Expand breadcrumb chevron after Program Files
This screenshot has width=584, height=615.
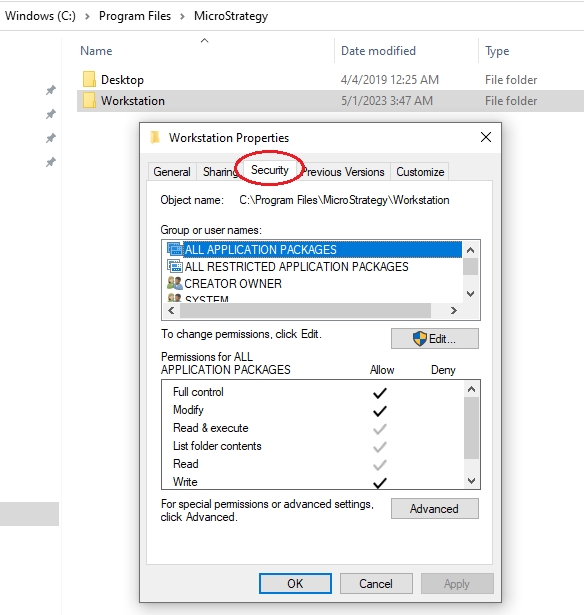coord(182,16)
